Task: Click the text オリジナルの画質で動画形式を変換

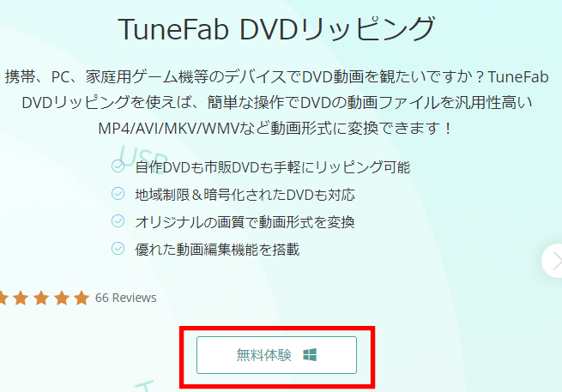Action: click(x=245, y=222)
